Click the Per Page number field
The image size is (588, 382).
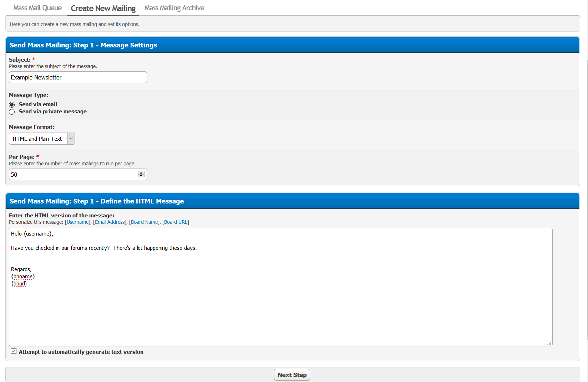click(x=78, y=175)
